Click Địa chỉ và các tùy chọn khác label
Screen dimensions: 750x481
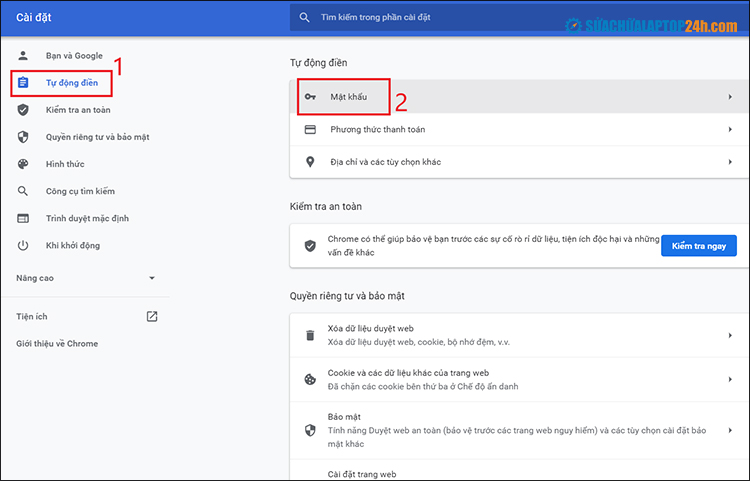pos(386,162)
